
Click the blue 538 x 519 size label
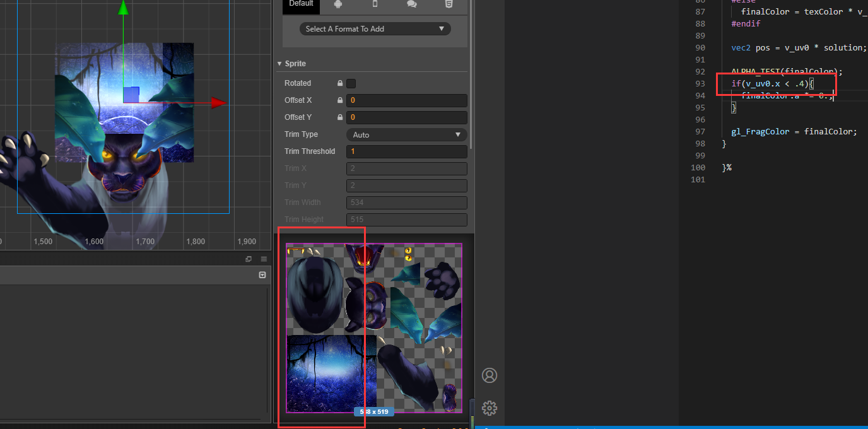[x=374, y=411]
